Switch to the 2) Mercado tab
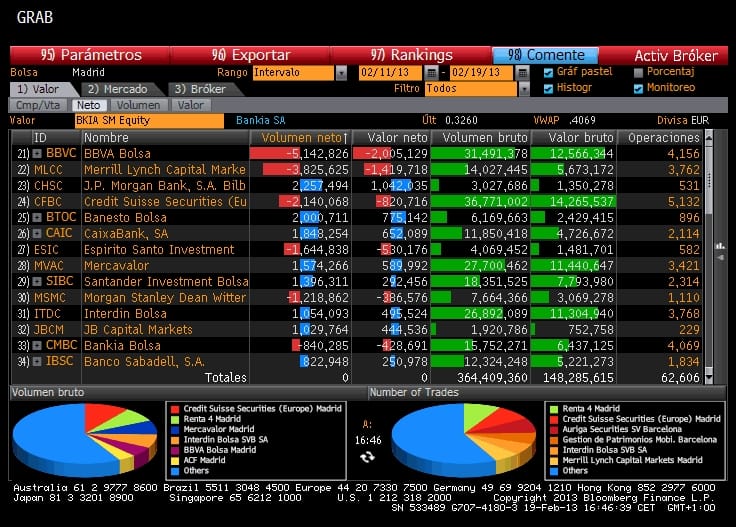The width and height of the screenshot is (736, 527). 122,89
